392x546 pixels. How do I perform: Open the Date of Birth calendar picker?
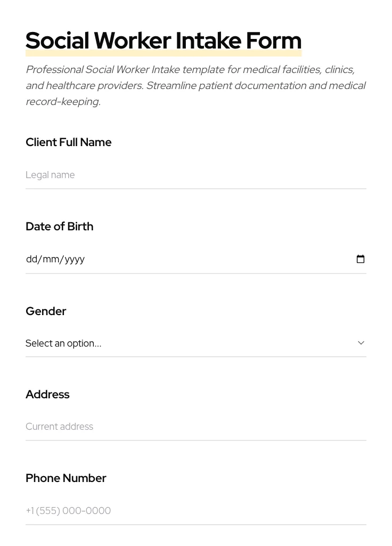[361, 259]
